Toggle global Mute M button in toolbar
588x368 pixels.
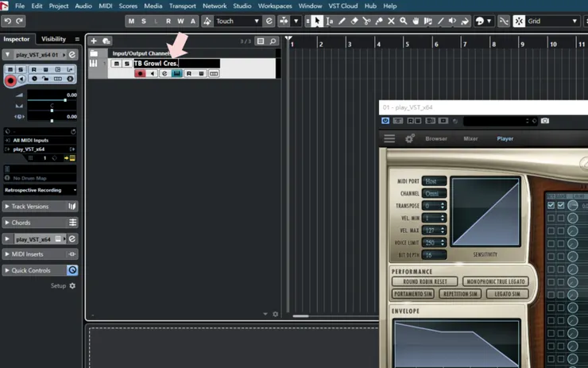click(x=131, y=21)
